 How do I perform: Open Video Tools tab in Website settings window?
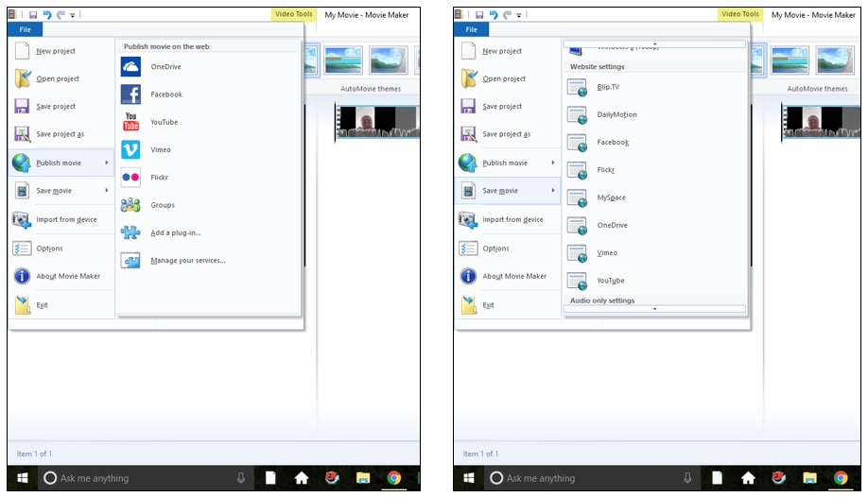coord(739,14)
